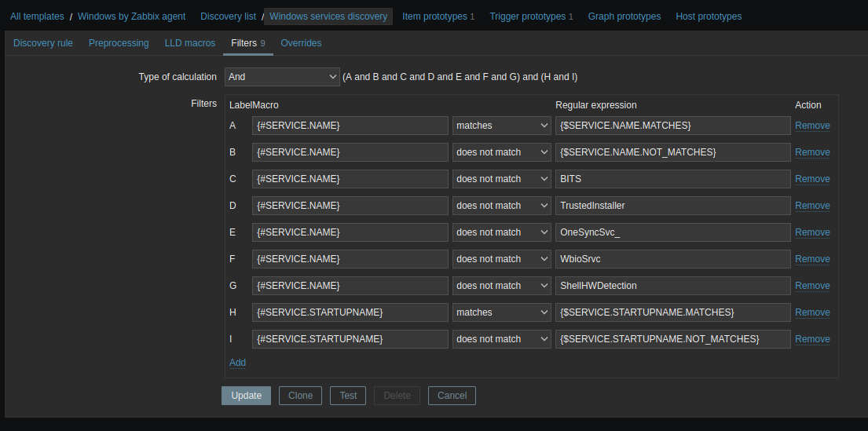Change operator dropdown for BITS filter
Screen dimensions: 868x431
coord(501,179)
